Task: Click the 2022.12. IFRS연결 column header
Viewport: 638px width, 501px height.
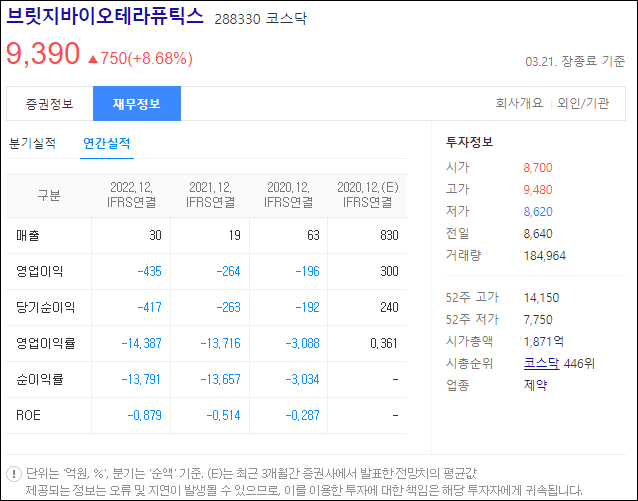Action: pos(131,195)
